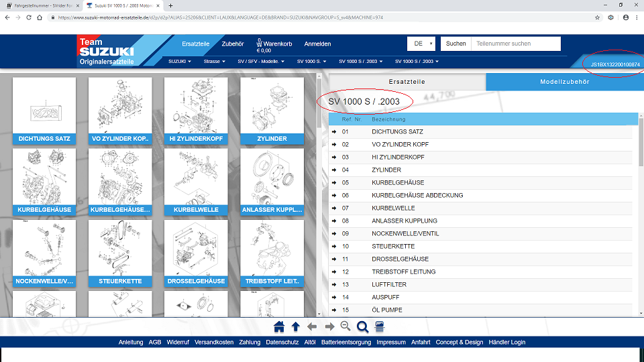Expand the first SV 1000 S / .2003 dropdown
Image resolution: width=644 pixels, height=362 pixels.
pyautogui.click(x=361, y=61)
